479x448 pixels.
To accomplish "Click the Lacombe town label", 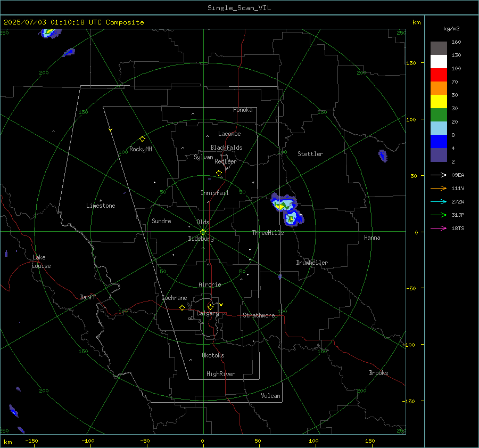I will click(x=229, y=134).
